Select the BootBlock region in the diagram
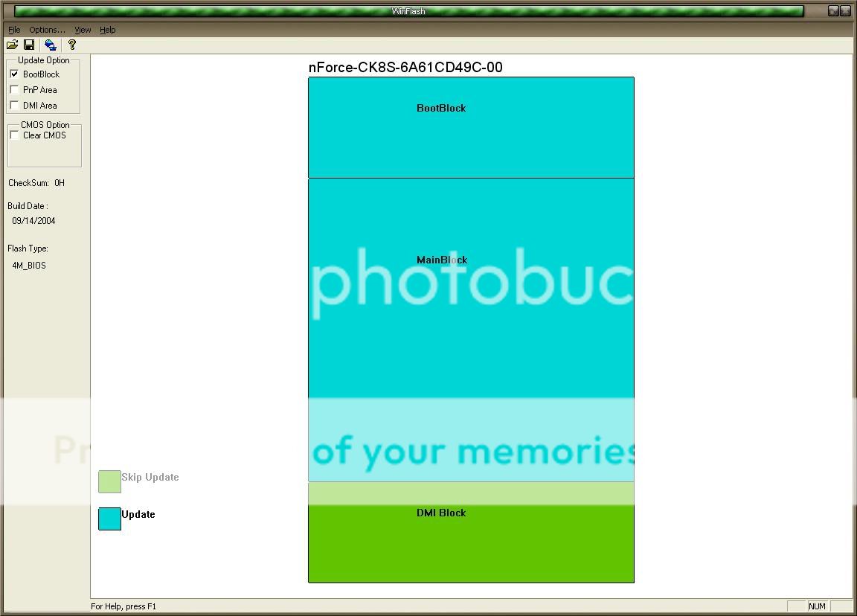Image resolution: width=857 pixels, height=616 pixels. pyautogui.click(x=471, y=127)
